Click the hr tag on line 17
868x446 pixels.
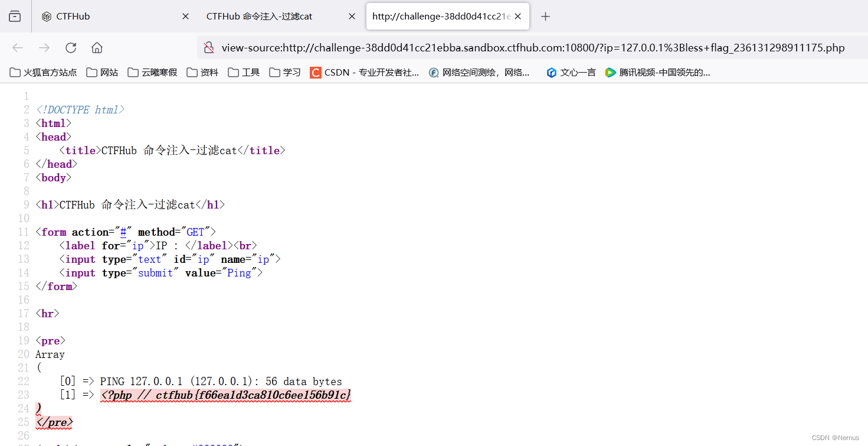47,314
